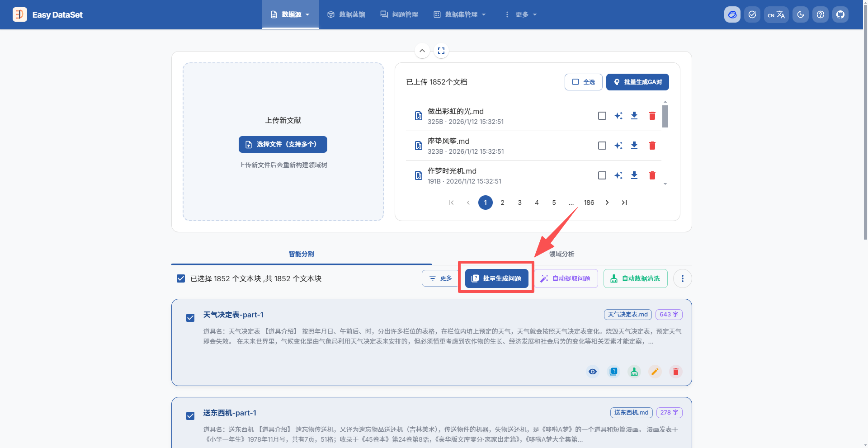Open the help question mark icon
868x448 pixels.
click(x=821, y=14)
